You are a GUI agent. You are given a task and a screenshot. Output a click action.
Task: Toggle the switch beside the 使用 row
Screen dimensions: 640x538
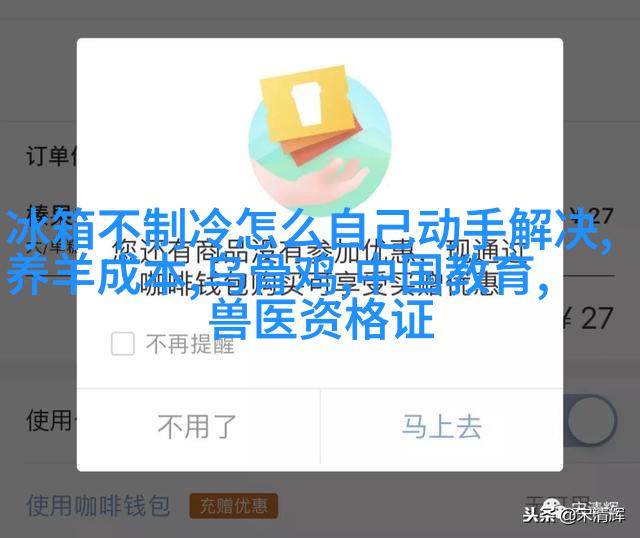590,420
